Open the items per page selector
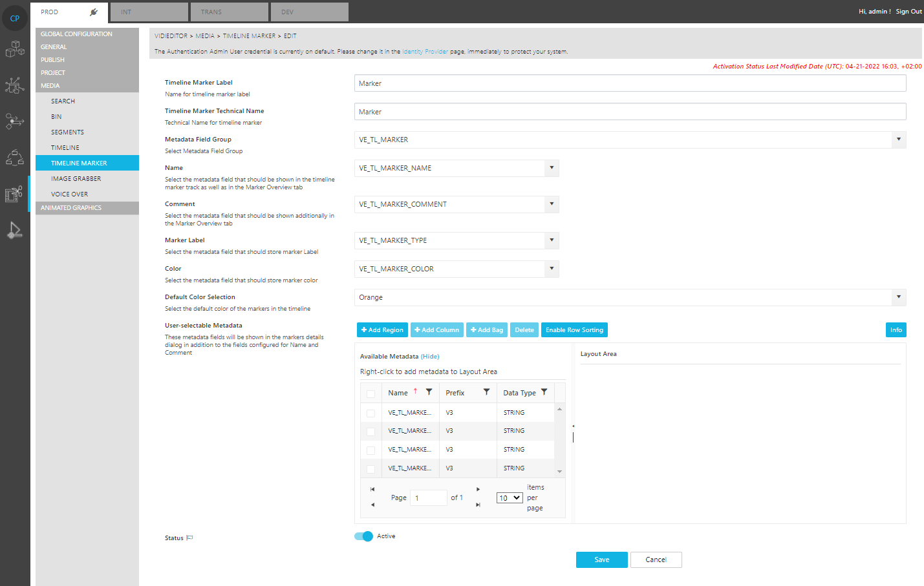Image resolution: width=924 pixels, height=586 pixels. (510, 498)
